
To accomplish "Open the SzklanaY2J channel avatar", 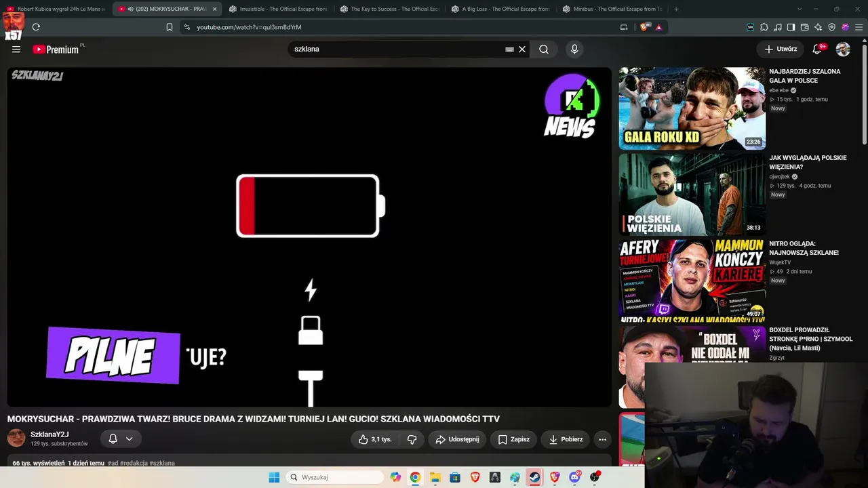I will tap(16, 438).
